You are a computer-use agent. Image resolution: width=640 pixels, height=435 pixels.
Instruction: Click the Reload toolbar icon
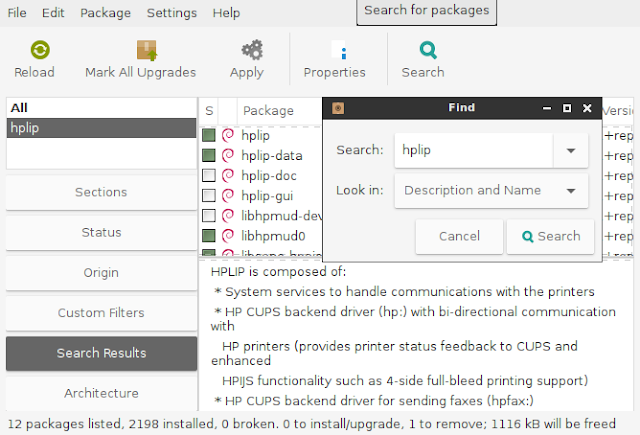pyautogui.click(x=40, y=50)
